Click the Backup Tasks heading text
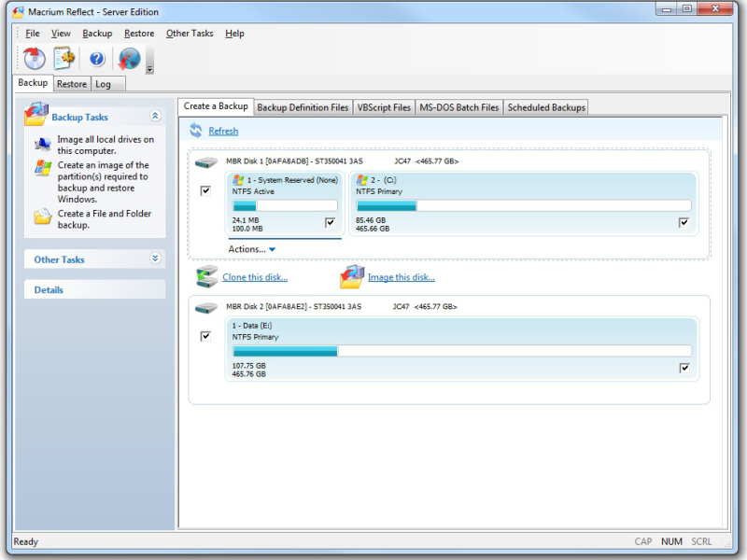Screen dimensions: 747x560 [80, 118]
